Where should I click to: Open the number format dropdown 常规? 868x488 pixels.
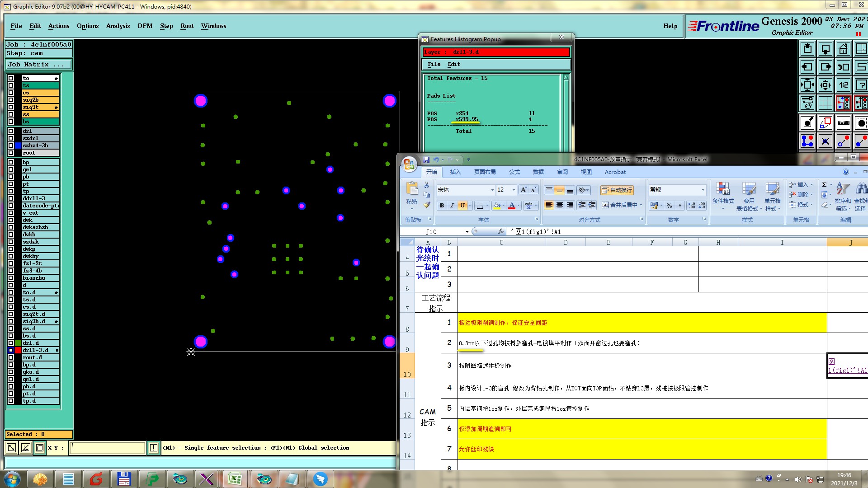[x=703, y=190]
